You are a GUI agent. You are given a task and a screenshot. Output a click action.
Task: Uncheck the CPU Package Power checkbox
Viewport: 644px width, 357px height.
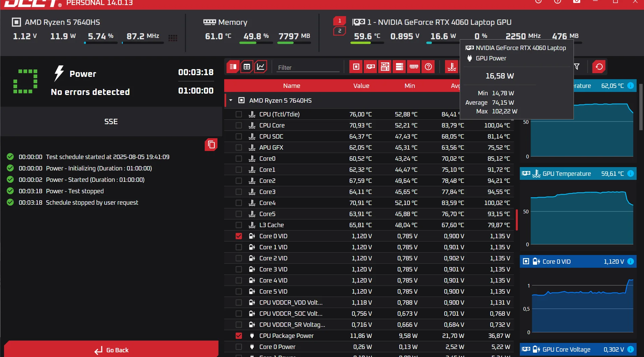(x=239, y=336)
